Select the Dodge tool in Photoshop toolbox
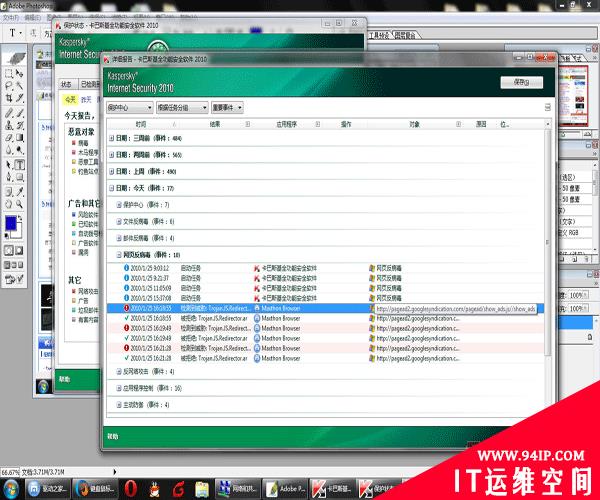This screenshot has height=500, width=600. [20, 150]
